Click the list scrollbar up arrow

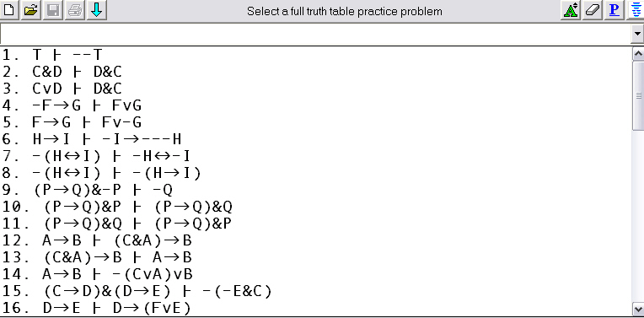point(638,53)
